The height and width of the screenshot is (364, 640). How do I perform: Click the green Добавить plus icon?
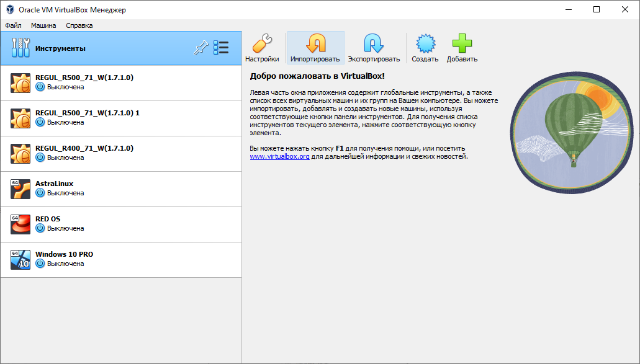coord(462,44)
